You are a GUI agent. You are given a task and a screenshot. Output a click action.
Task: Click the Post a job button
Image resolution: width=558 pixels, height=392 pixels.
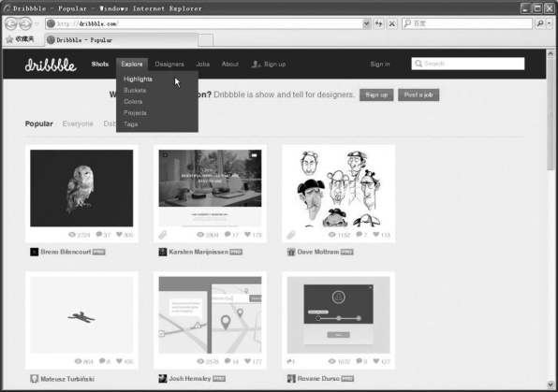click(x=418, y=95)
